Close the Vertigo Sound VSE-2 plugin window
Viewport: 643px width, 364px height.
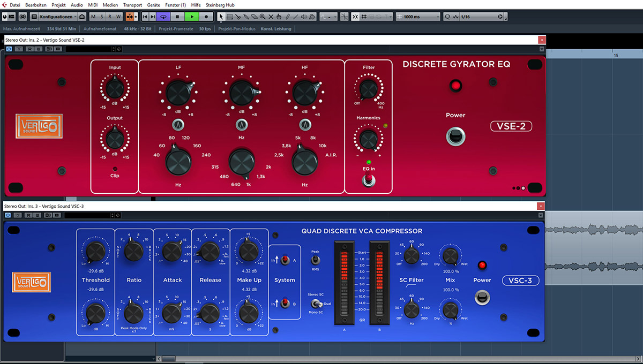[x=542, y=40]
